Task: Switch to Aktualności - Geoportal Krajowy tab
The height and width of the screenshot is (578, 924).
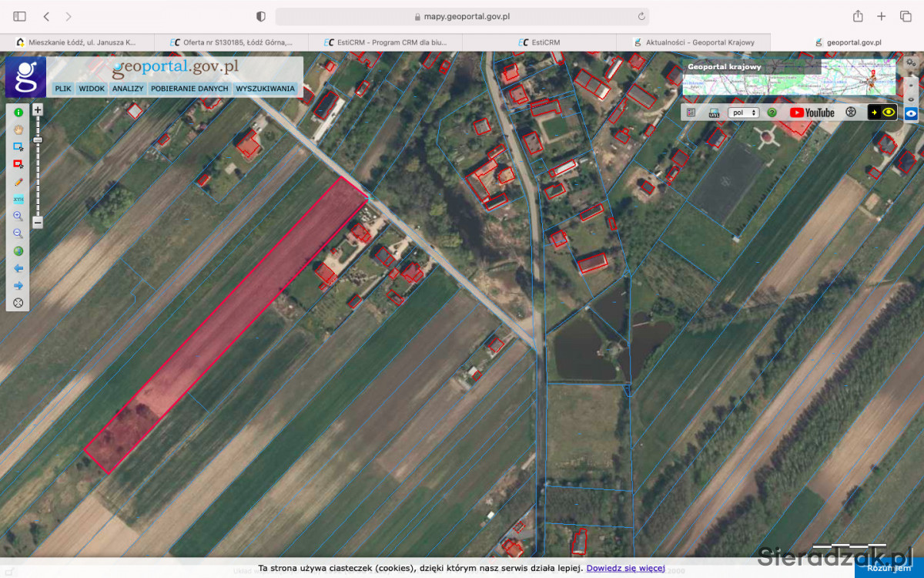Action: tap(693, 42)
